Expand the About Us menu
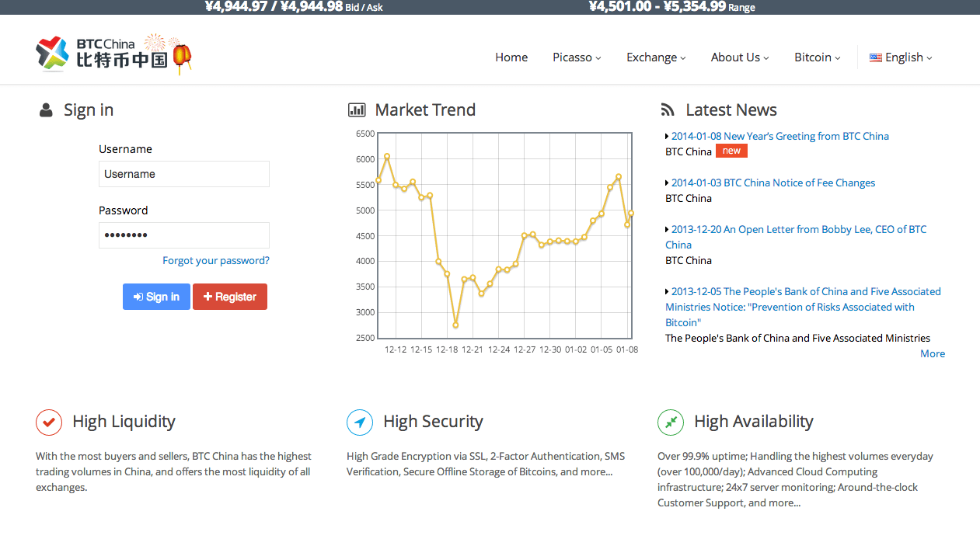Image resolution: width=980 pixels, height=539 pixels. pos(739,57)
